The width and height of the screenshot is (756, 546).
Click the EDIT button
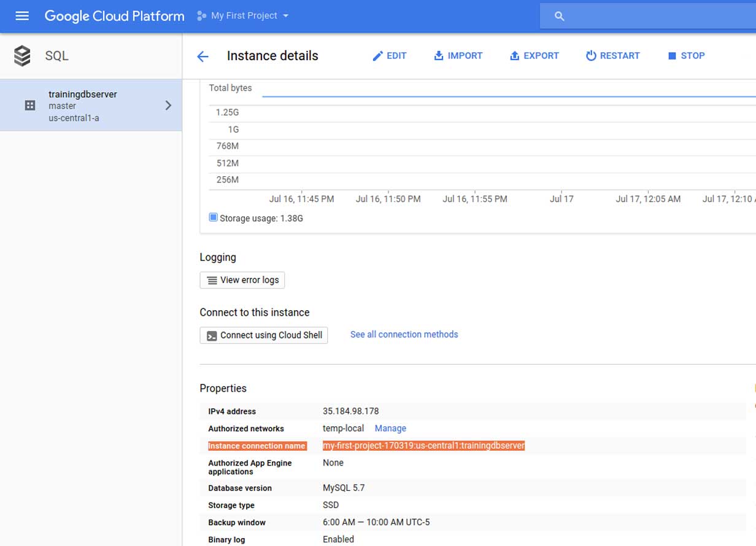390,56
